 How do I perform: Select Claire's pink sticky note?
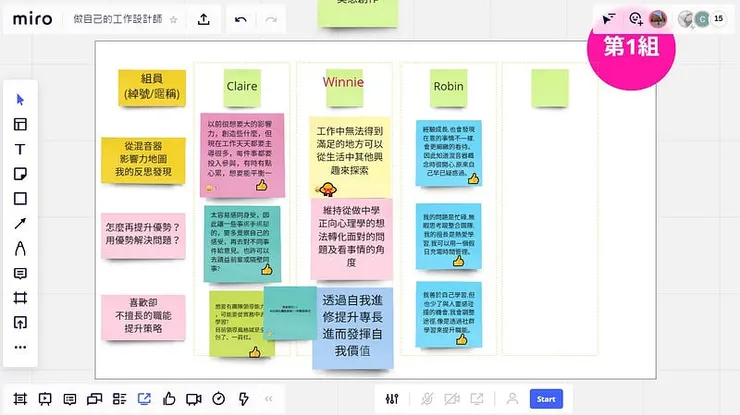(242, 154)
